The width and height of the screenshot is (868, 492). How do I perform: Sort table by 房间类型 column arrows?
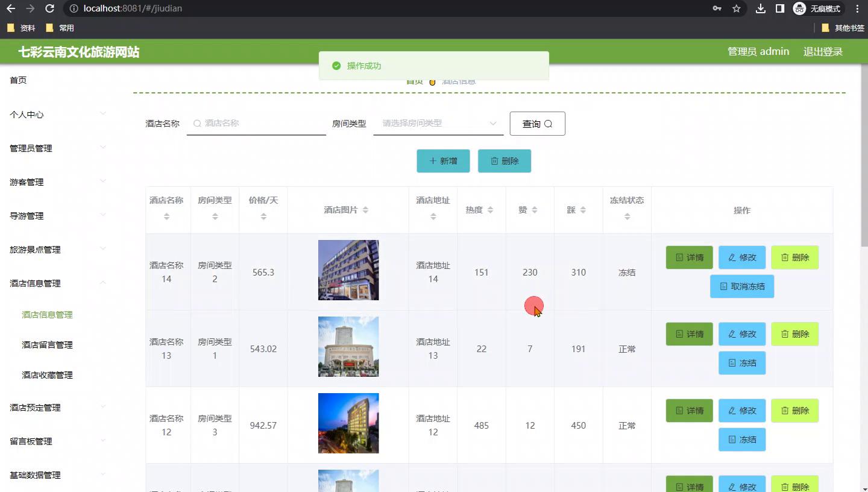(x=215, y=216)
